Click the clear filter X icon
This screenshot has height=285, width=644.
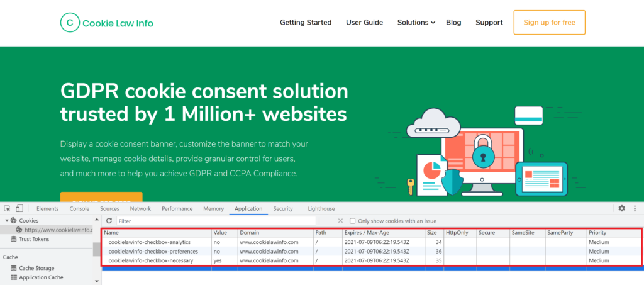coord(340,221)
